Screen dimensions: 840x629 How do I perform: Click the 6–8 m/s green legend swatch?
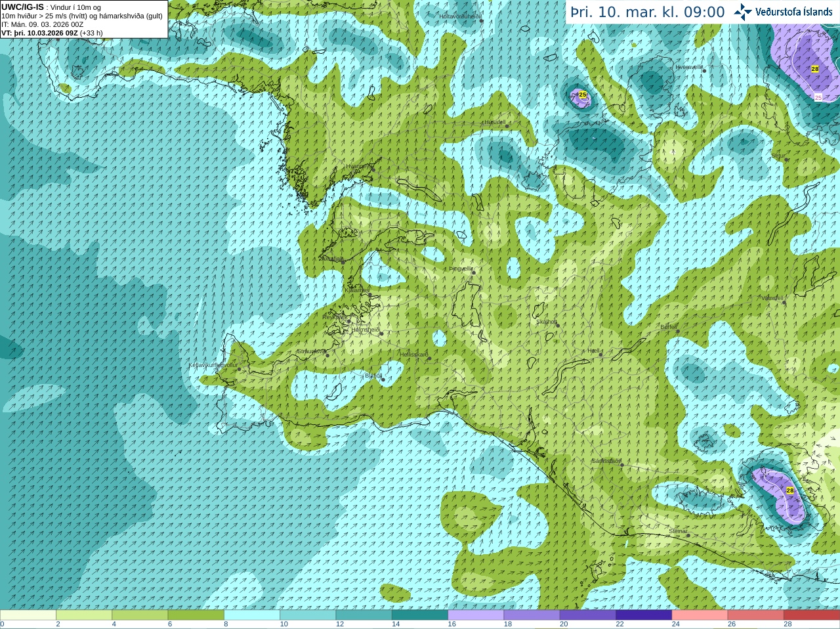pos(196,615)
